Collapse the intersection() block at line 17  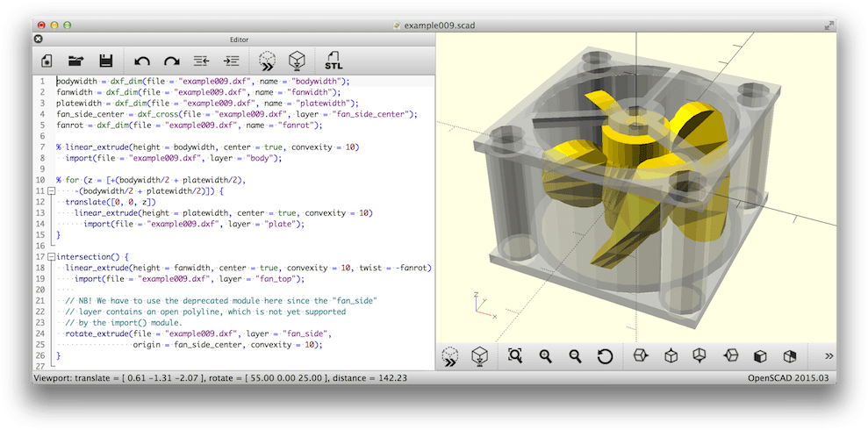52,257
